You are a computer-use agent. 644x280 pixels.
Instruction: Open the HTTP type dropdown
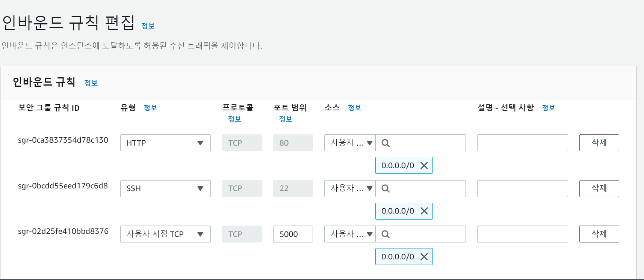165,143
